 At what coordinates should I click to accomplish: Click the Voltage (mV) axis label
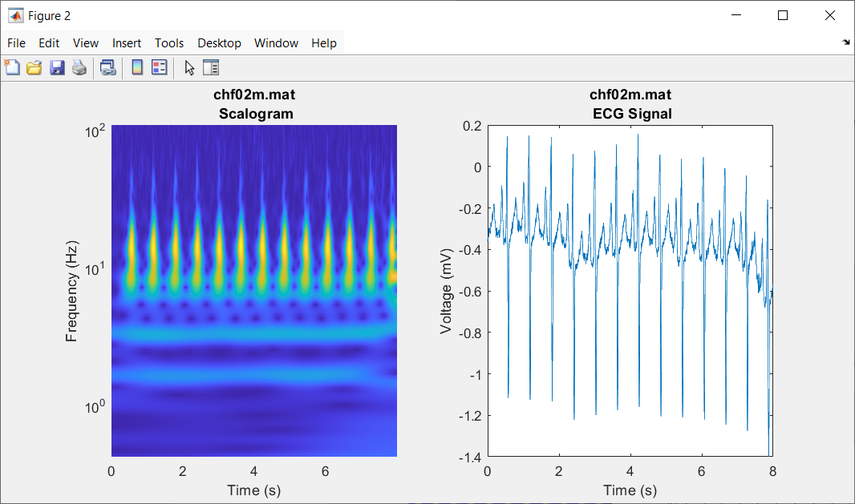(x=446, y=291)
